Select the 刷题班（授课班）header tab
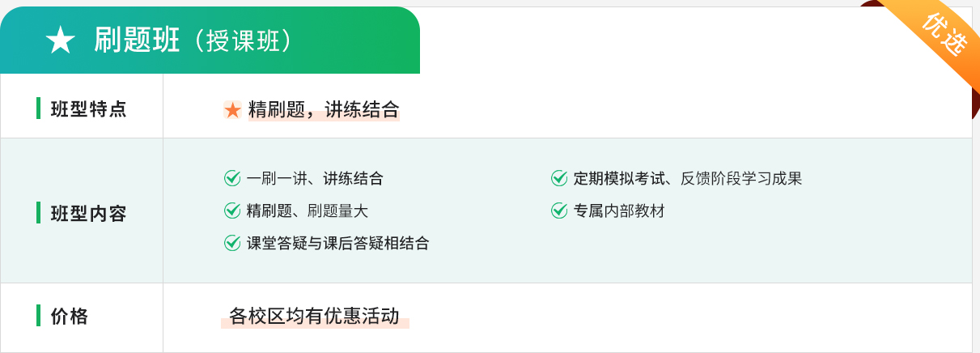Viewport: 980px width, 353px height. pos(210,40)
